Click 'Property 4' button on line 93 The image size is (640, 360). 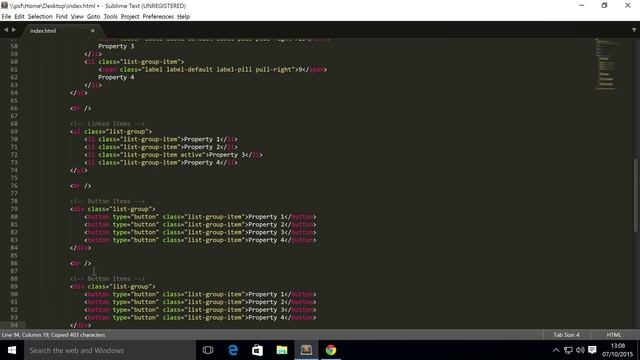click(267, 318)
